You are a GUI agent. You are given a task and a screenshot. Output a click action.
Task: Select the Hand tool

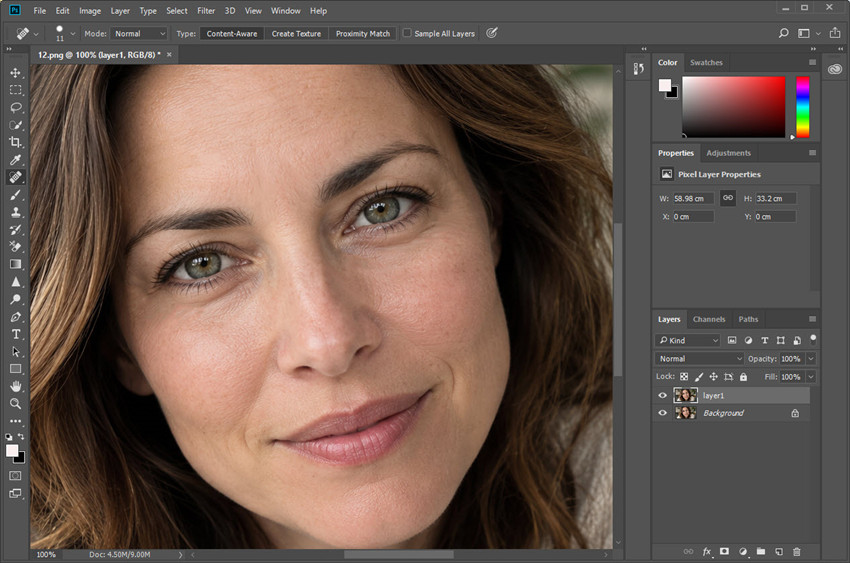pyautogui.click(x=15, y=386)
